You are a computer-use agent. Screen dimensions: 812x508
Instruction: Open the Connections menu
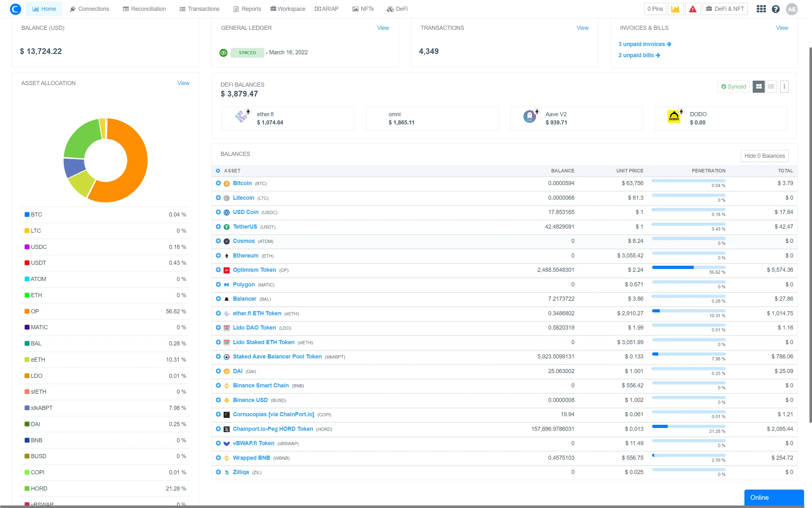89,9
